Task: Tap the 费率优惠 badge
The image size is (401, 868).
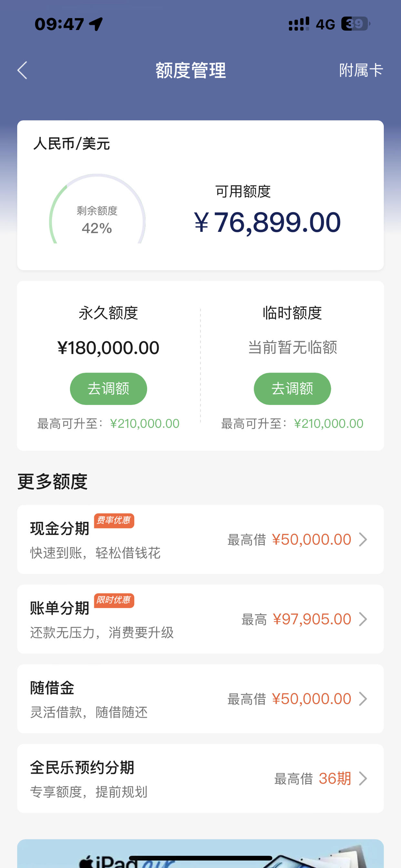Action: tap(114, 521)
